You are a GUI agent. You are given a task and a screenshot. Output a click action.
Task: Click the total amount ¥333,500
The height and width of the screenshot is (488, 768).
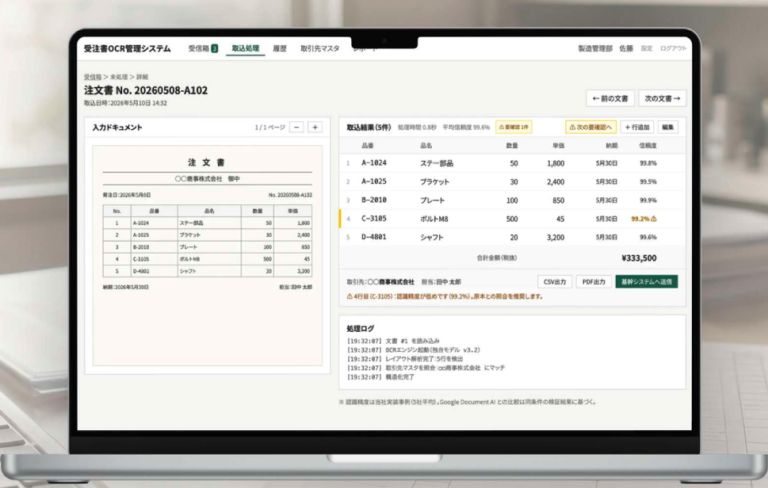(639, 258)
